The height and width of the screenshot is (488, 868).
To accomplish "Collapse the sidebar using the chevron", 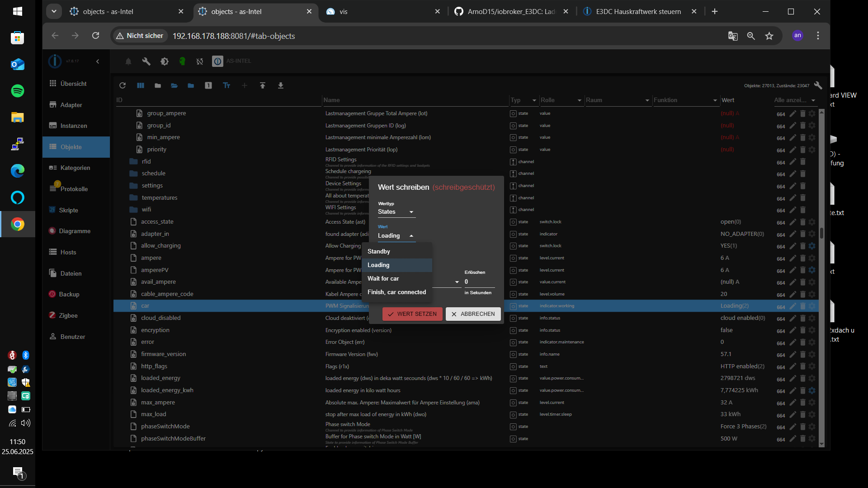I will [98, 61].
